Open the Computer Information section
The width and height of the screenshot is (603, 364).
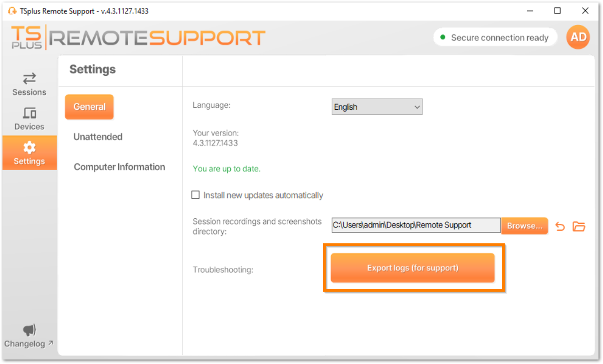pos(119,167)
